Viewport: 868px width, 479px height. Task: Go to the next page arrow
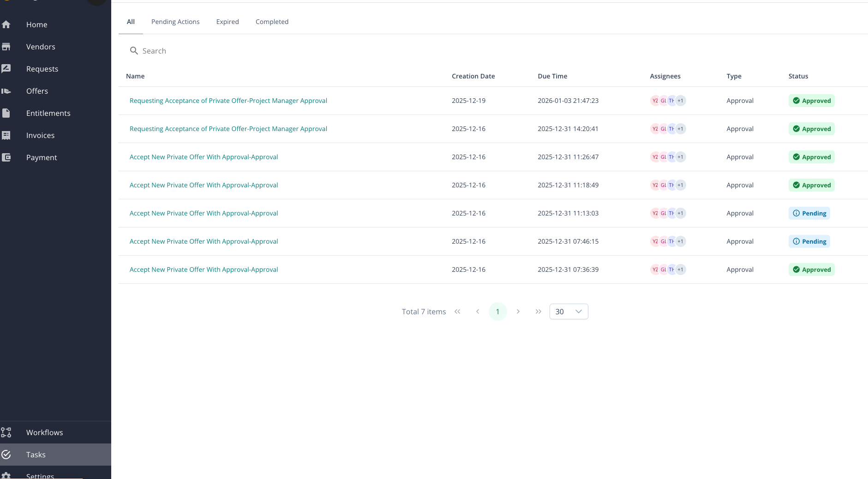[518, 311]
